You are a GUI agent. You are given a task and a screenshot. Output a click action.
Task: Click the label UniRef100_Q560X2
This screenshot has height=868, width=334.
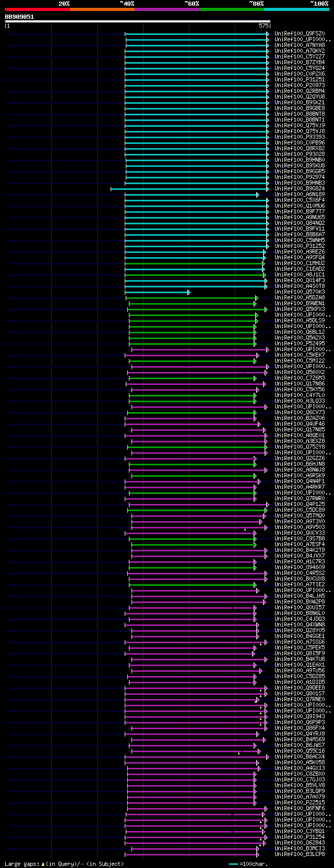[300, 372]
